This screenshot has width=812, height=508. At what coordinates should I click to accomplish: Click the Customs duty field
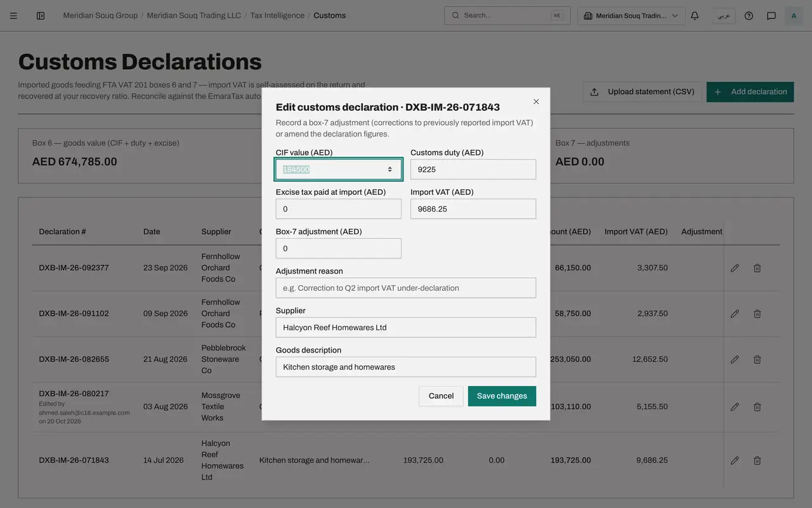[x=473, y=170]
